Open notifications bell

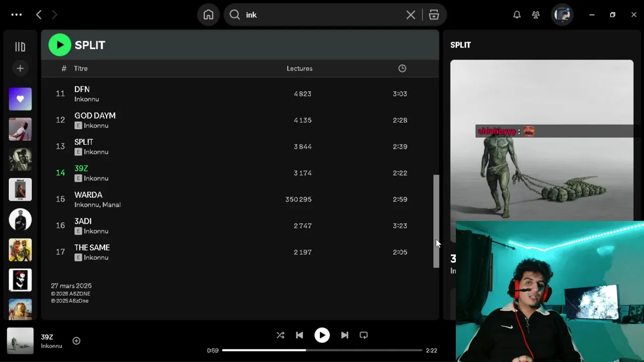click(517, 15)
